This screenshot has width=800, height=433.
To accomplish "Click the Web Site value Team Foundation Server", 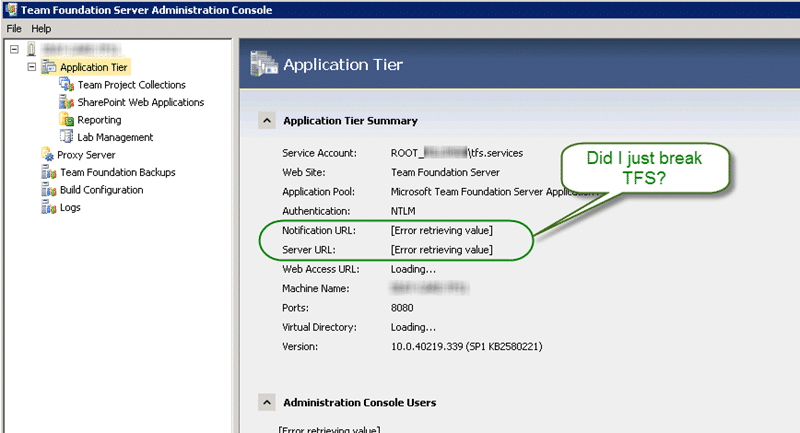I will point(445,172).
